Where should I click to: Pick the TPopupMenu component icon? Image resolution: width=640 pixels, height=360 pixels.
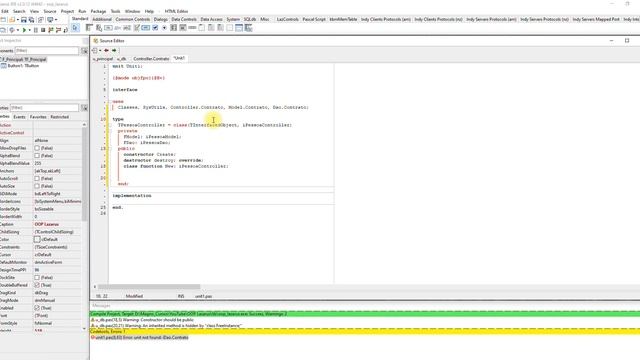99,28
